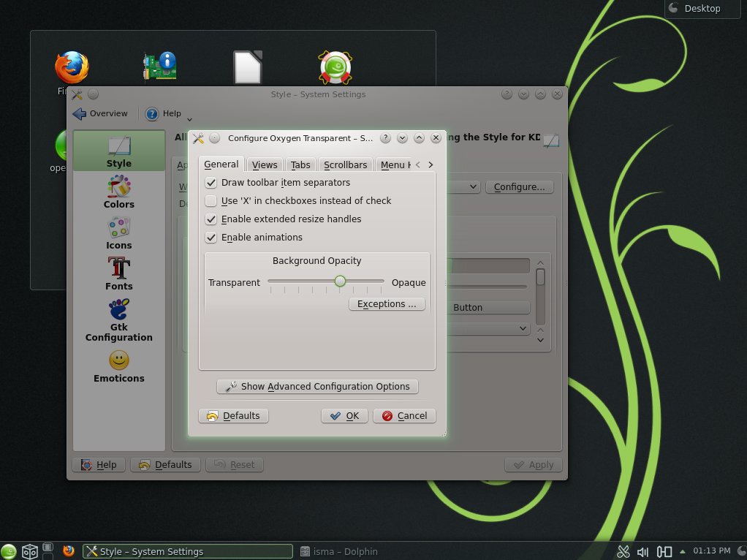Open the device notifier tray icon
This screenshot has width=747, height=560.
pyautogui.click(x=664, y=552)
